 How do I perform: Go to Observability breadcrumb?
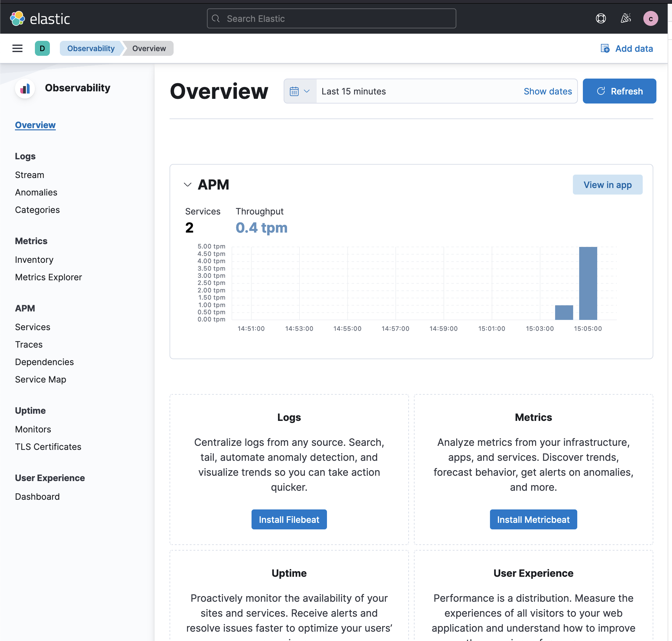point(91,49)
